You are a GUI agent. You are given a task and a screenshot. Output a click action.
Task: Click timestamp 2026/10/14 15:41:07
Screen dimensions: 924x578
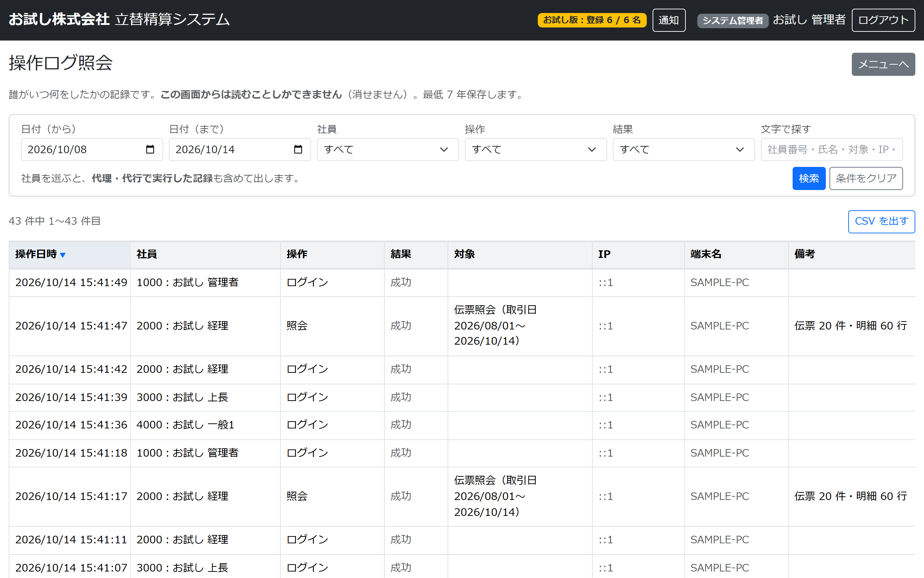(71, 568)
